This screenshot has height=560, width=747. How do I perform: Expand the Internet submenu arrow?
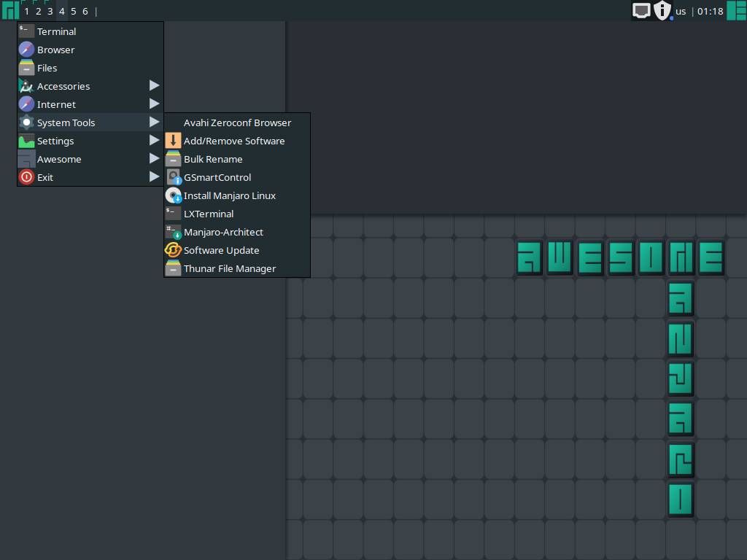point(154,104)
